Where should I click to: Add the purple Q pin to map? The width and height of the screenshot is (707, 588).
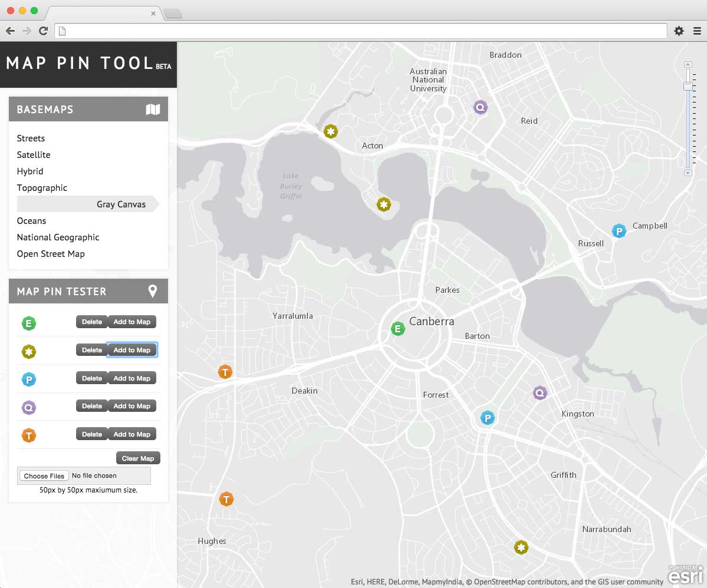click(132, 406)
